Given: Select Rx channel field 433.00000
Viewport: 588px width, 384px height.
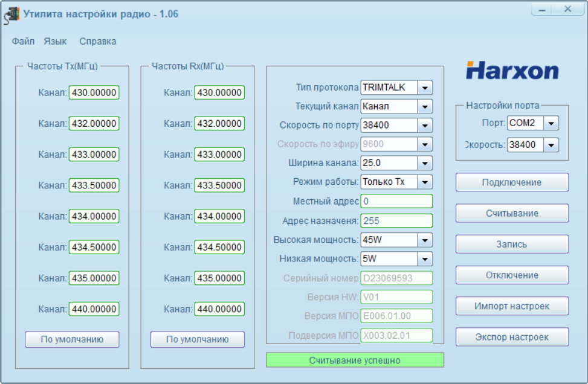Looking at the screenshot, I should [x=219, y=155].
